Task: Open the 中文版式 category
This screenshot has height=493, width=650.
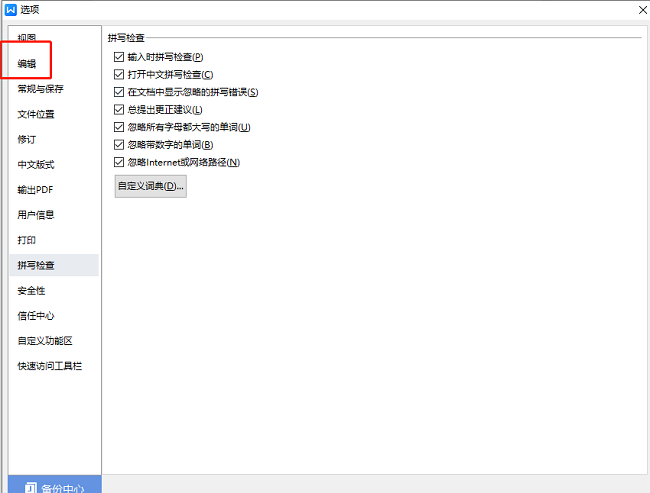Action: coord(36,165)
